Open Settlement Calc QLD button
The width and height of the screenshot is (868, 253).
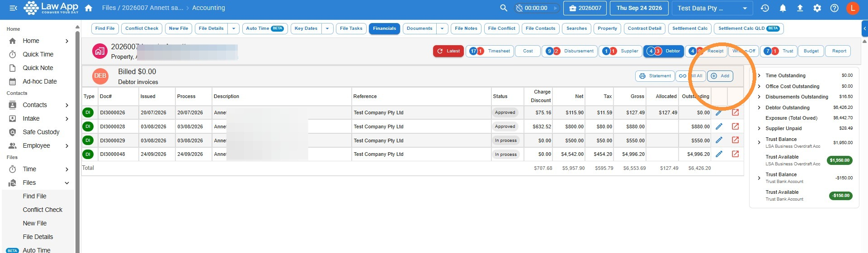pyautogui.click(x=749, y=28)
